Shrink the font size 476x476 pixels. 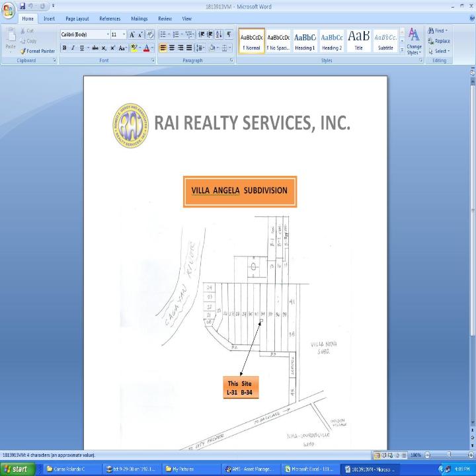coord(141,34)
